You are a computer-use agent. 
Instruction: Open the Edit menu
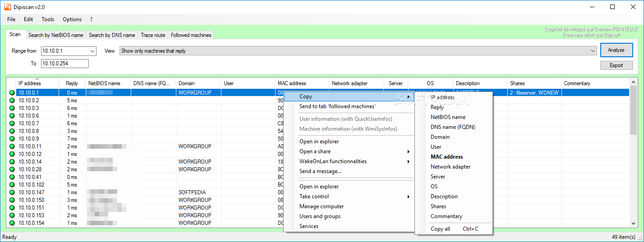[28, 19]
